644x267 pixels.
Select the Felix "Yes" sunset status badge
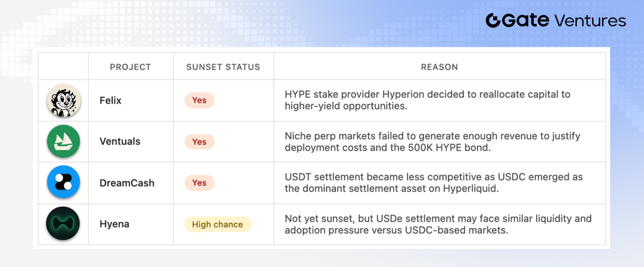tap(199, 101)
